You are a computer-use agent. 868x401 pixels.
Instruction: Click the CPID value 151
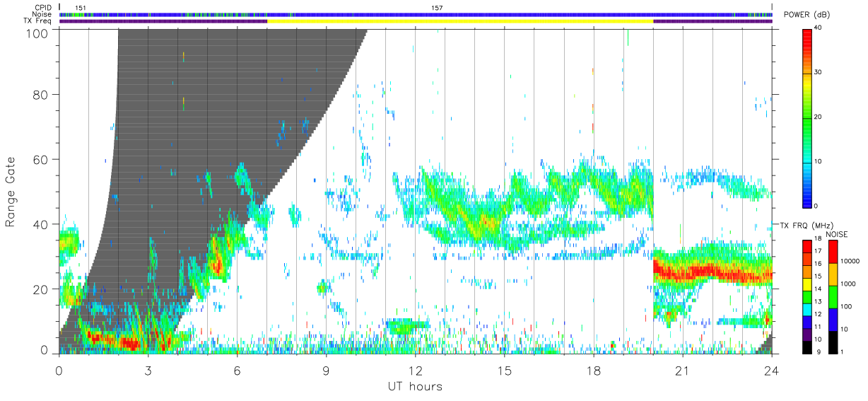pos(81,8)
